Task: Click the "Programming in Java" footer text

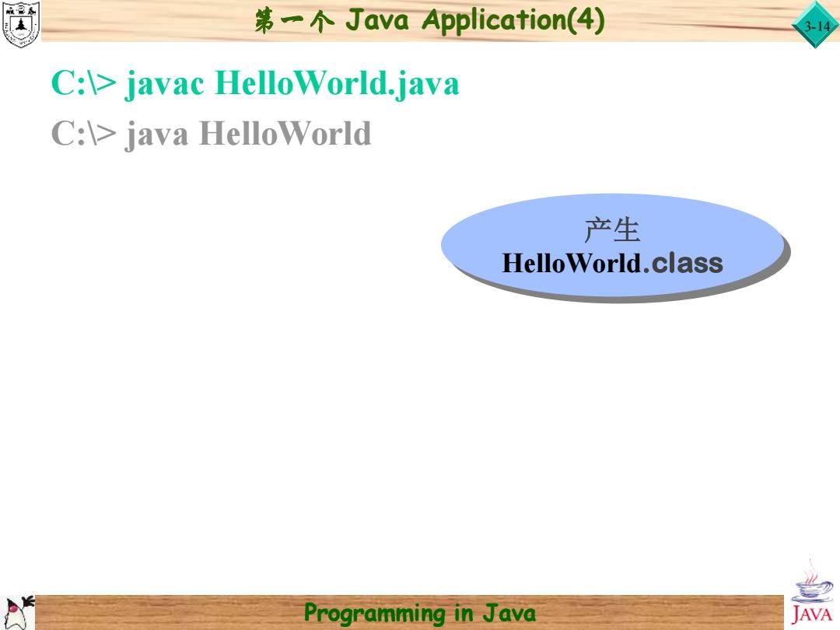Action: pyautogui.click(x=420, y=614)
